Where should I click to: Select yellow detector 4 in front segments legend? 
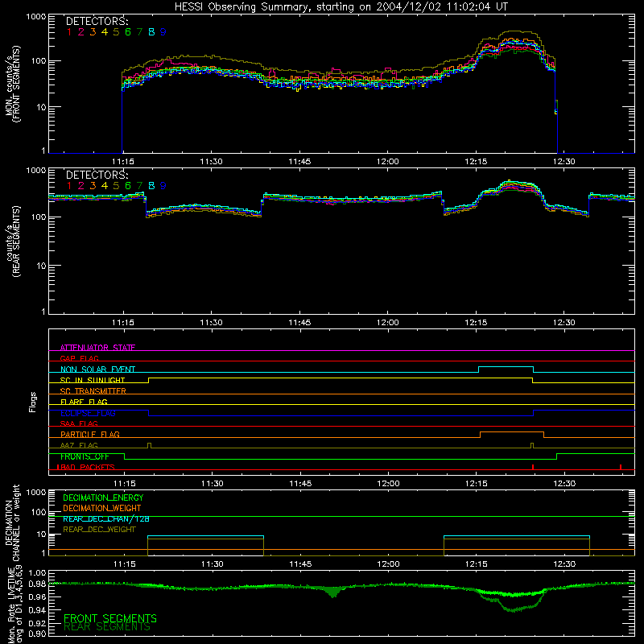pos(105,32)
